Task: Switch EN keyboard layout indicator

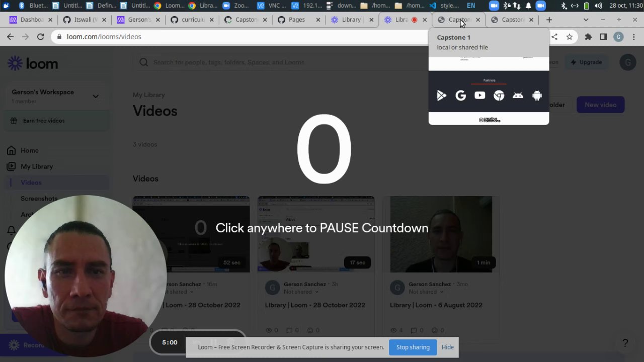Action: [471, 6]
